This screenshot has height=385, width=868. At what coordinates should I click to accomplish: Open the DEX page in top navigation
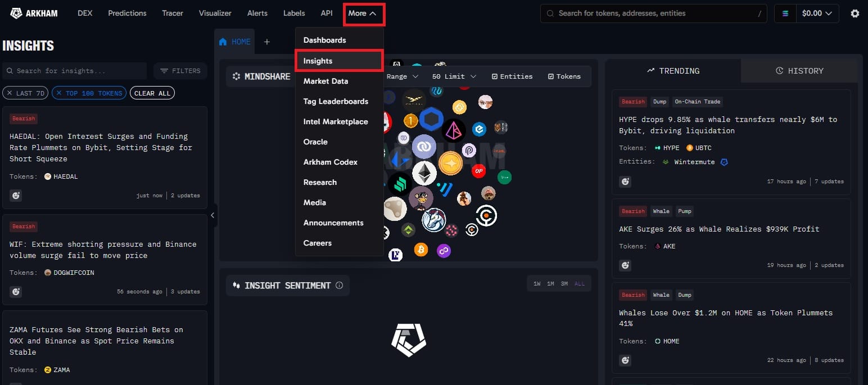coord(85,13)
